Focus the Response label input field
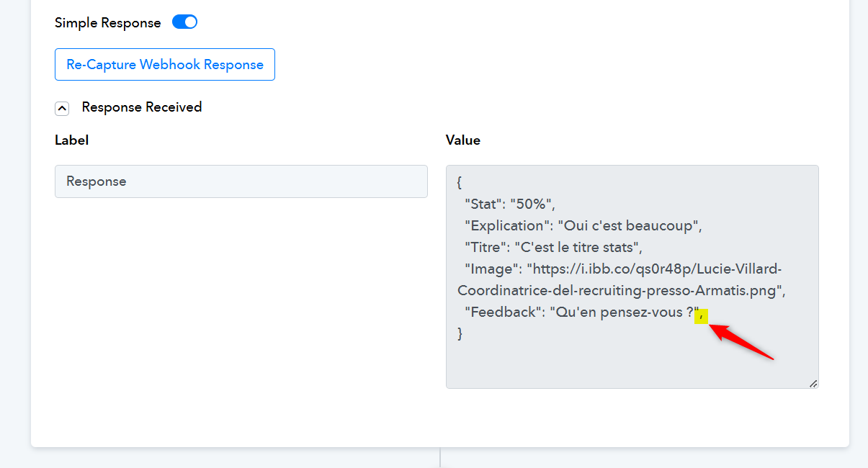 pyautogui.click(x=241, y=181)
